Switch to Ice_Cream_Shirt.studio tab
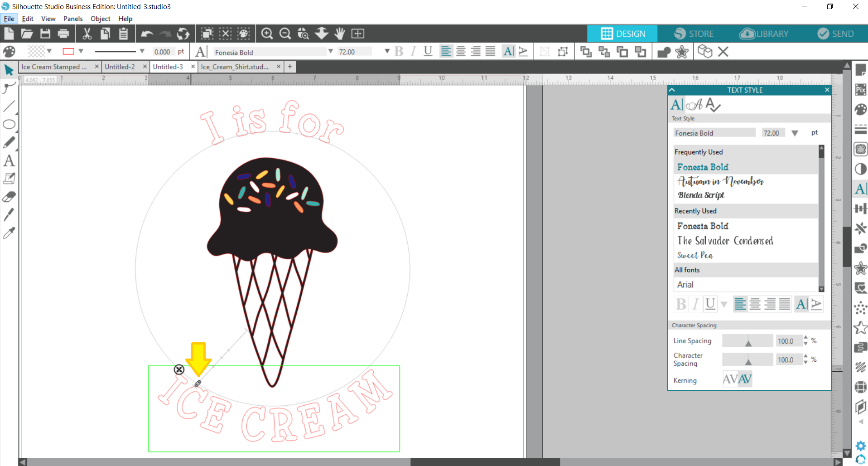 (x=235, y=67)
